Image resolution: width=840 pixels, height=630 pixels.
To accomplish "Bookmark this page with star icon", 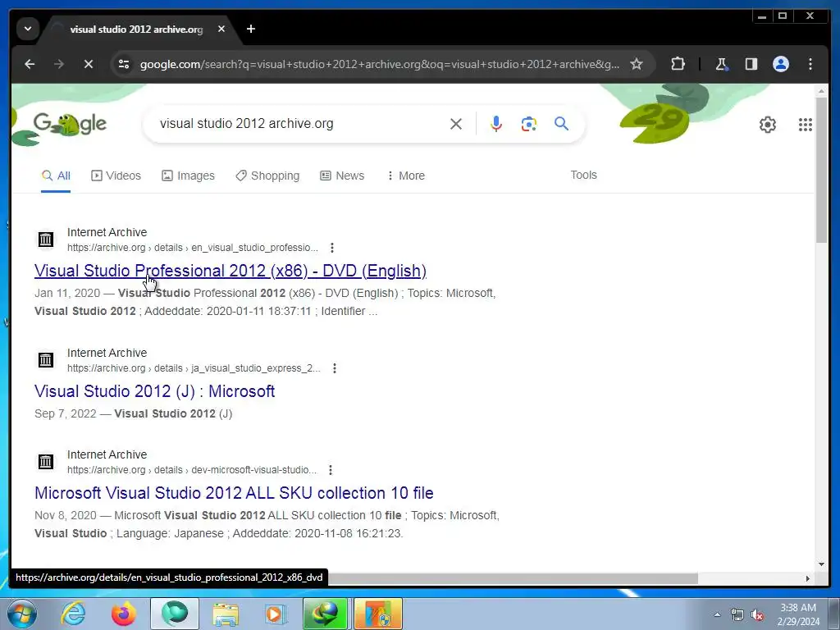I will [x=636, y=64].
